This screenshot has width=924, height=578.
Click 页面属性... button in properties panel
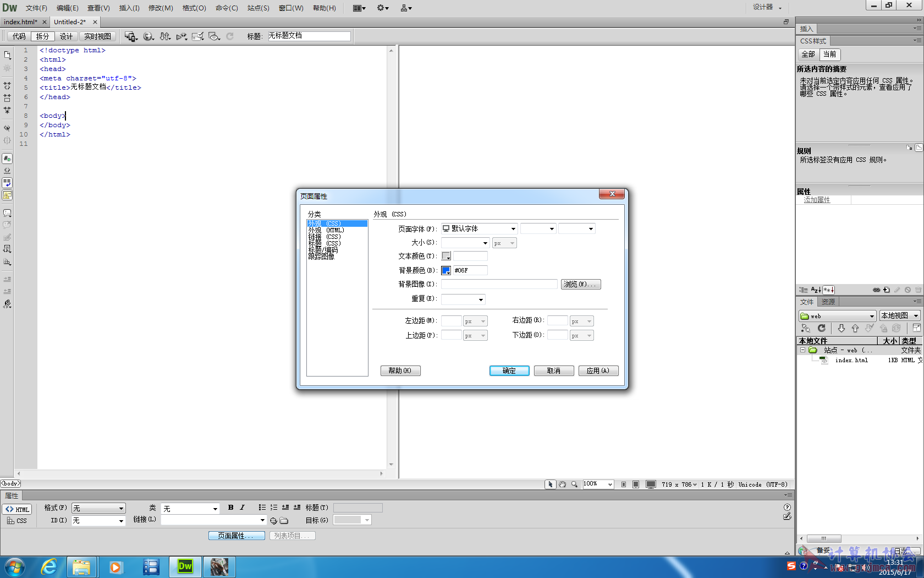coord(237,536)
